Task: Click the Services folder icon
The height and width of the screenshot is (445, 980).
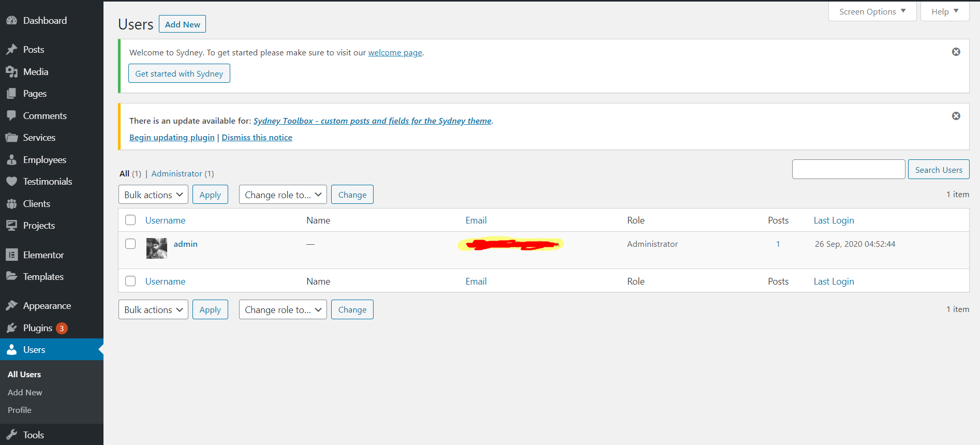Action: (x=11, y=138)
